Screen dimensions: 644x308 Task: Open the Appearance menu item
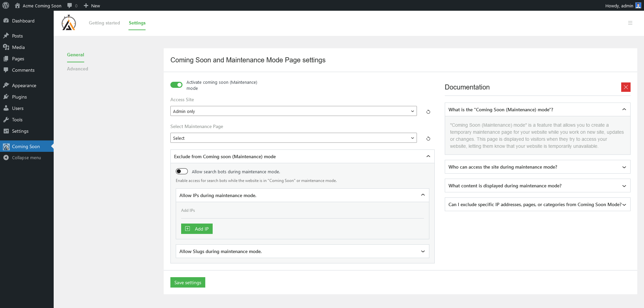pos(27,85)
